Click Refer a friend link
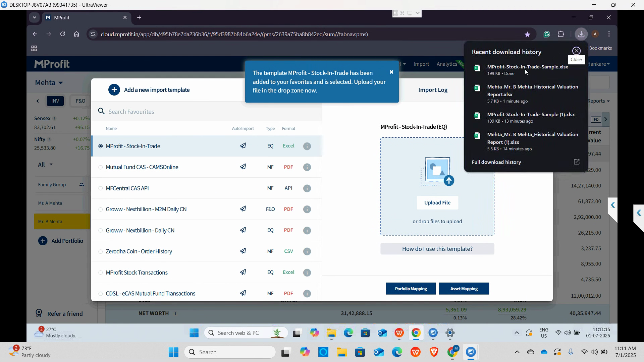This screenshot has height=362, width=644. coord(65,314)
